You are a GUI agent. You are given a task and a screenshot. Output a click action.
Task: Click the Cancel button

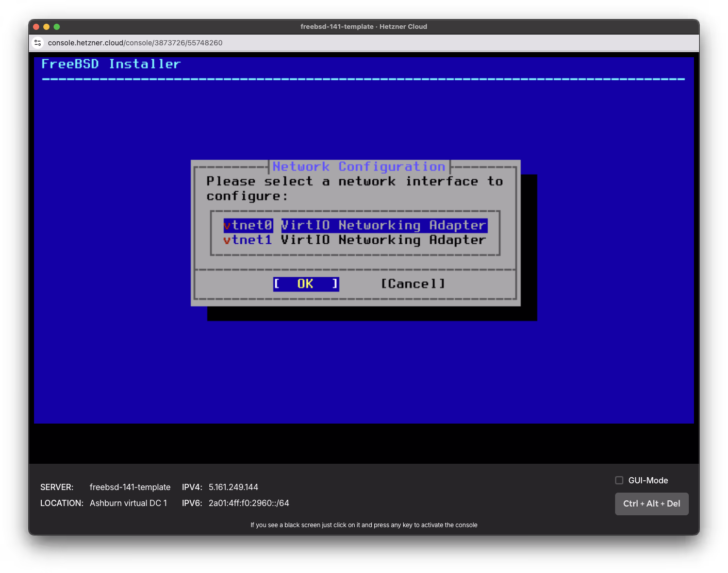[412, 283]
